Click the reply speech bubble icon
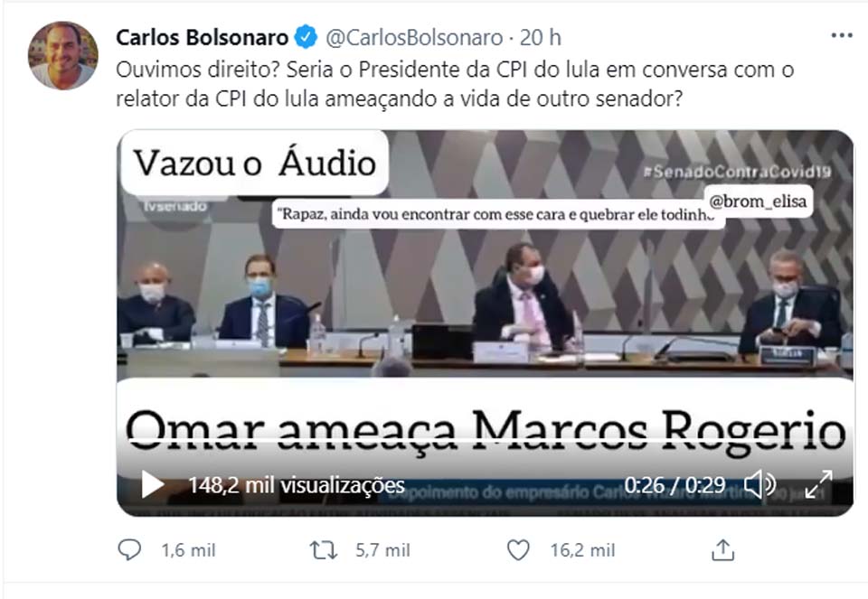 pyautogui.click(x=129, y=550)
